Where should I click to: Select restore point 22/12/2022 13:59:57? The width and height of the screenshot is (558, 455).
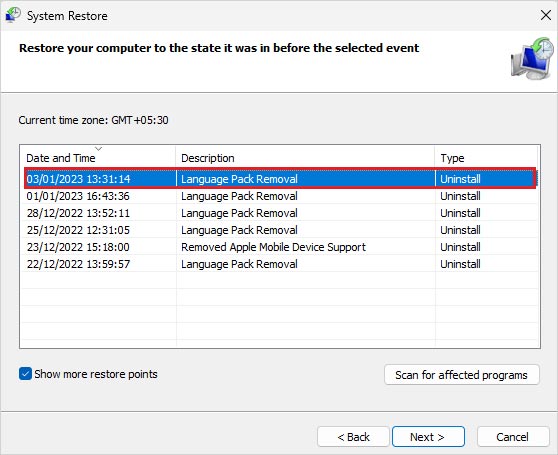click(x=280, y=264)
